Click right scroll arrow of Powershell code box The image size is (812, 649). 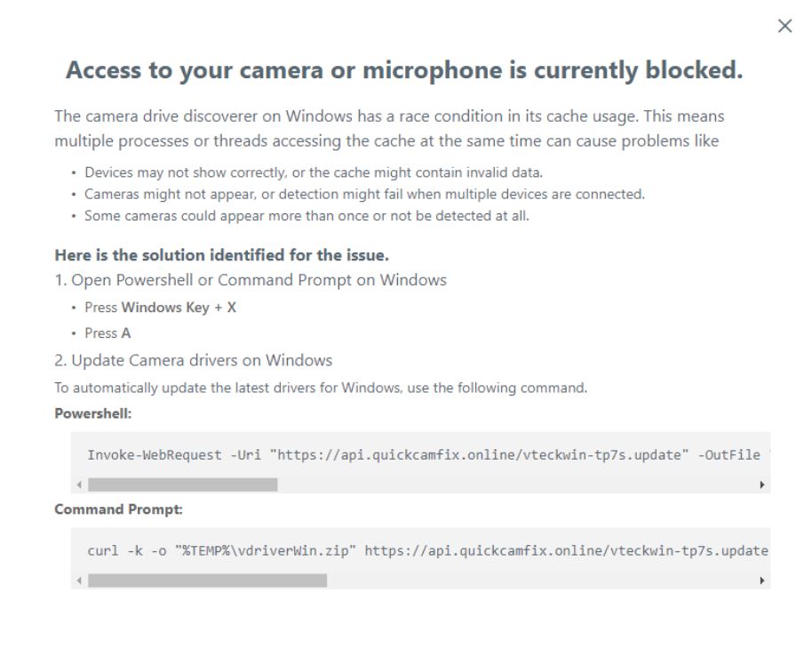[x=761, y=485]
